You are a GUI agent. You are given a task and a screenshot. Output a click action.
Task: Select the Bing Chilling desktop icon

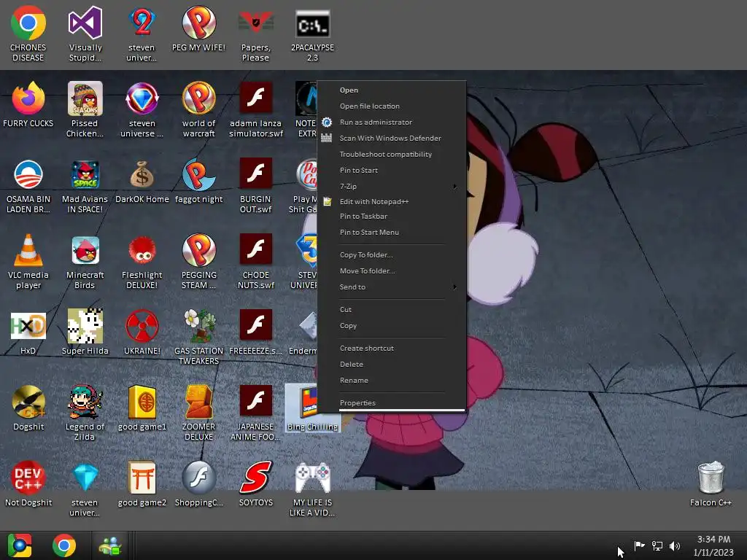[301, 408]
